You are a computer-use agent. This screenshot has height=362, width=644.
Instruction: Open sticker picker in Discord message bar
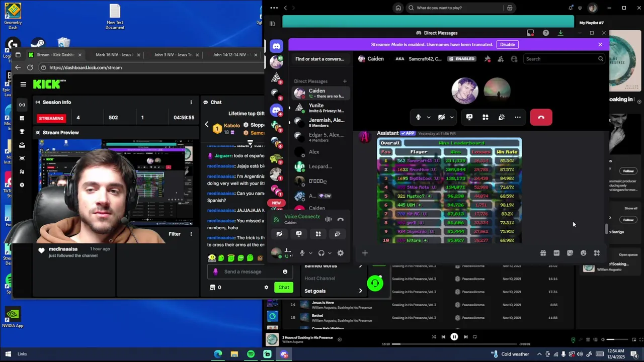click(570, 253)
